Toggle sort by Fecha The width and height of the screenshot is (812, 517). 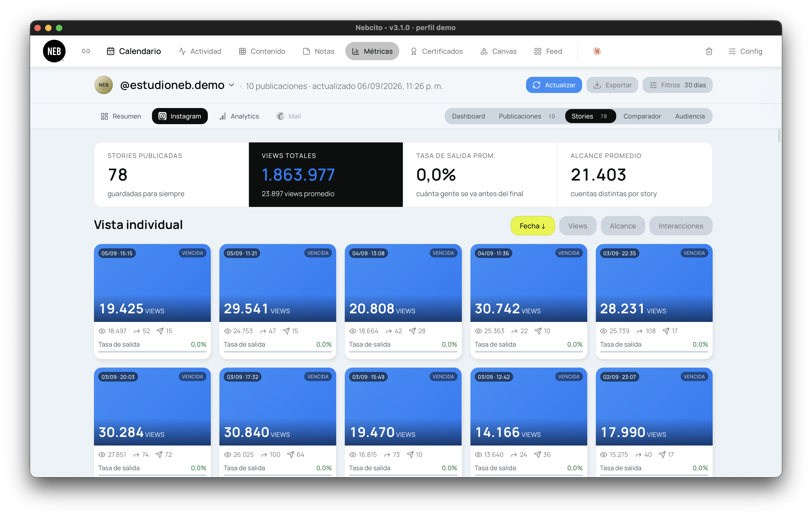coord(532,226)
